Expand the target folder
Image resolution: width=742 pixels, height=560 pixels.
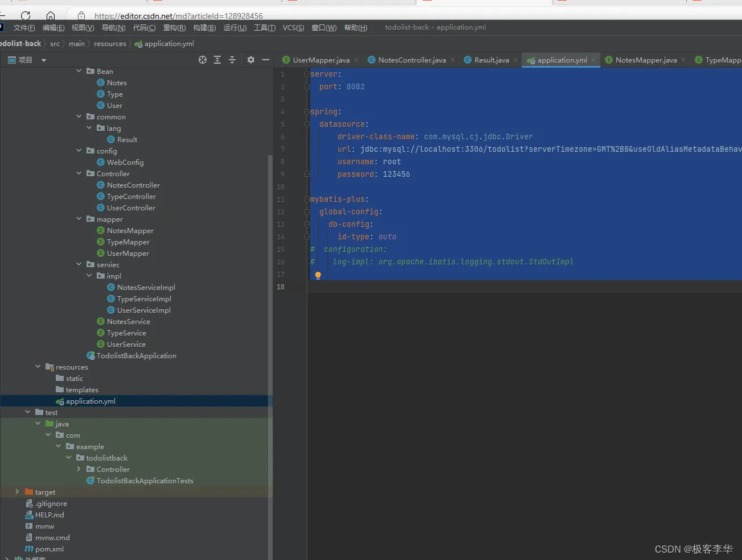(17, 492)
